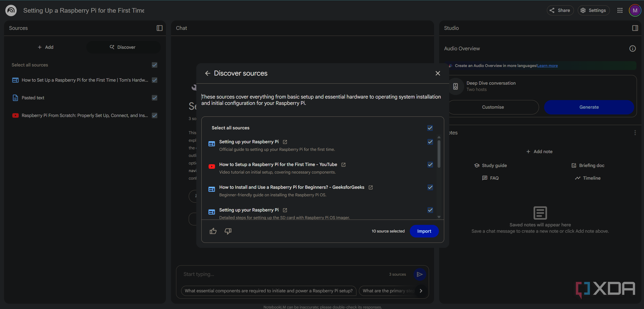Uncheck How to Setup YouTube source
This screenshot has width=644, height=309.
(430, 165)
